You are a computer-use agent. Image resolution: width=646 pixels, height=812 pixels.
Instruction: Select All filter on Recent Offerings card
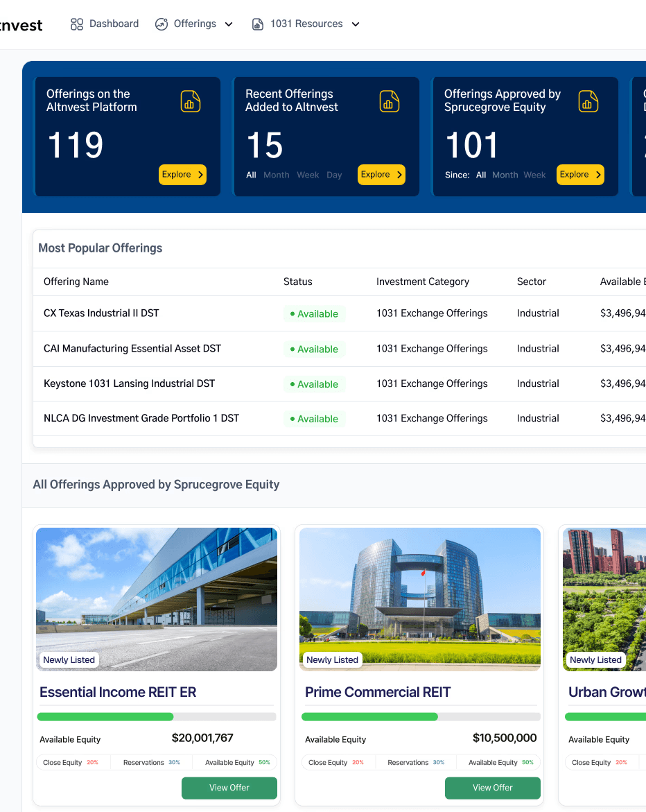pyautogui.click(x=251, y=175)
